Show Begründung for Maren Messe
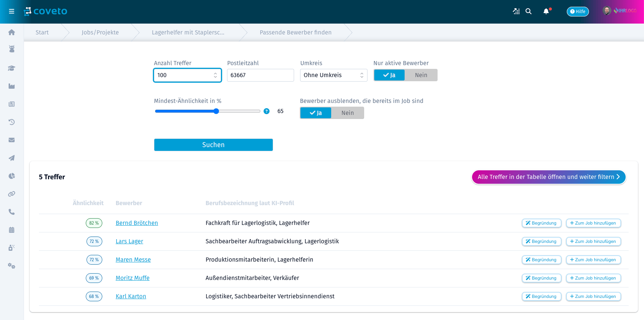The height and width of the screenshot is (320, 644). (541, 260)
